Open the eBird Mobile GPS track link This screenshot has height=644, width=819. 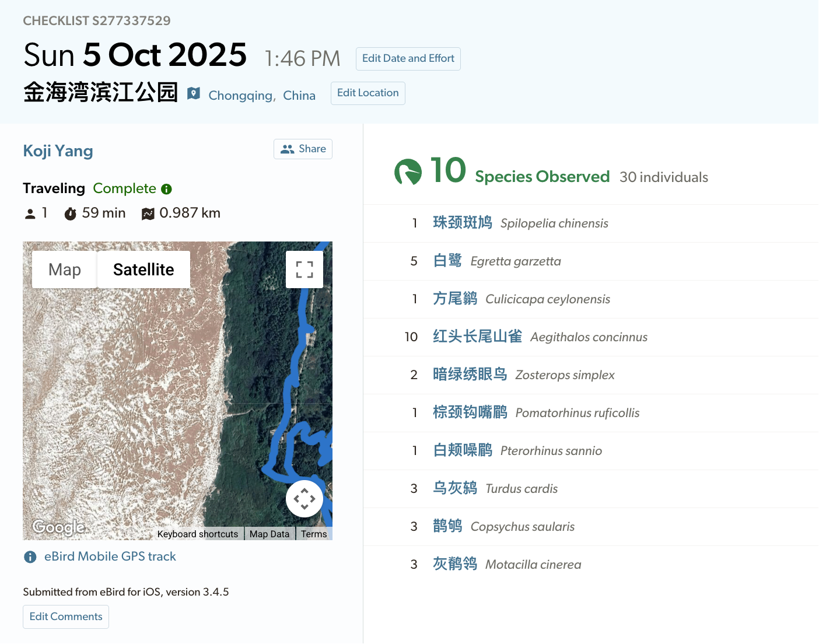pyautogui.click(x=110, y=556)
